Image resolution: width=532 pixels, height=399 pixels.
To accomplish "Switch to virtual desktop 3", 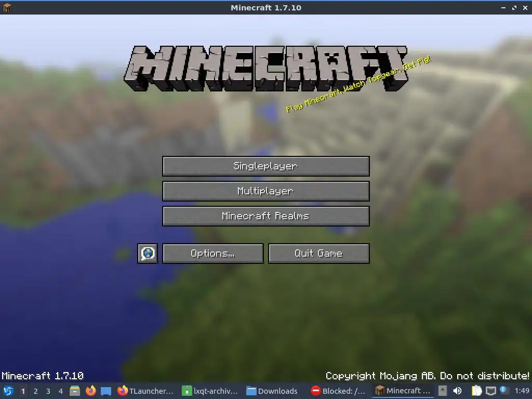I will tap(48, 391).
